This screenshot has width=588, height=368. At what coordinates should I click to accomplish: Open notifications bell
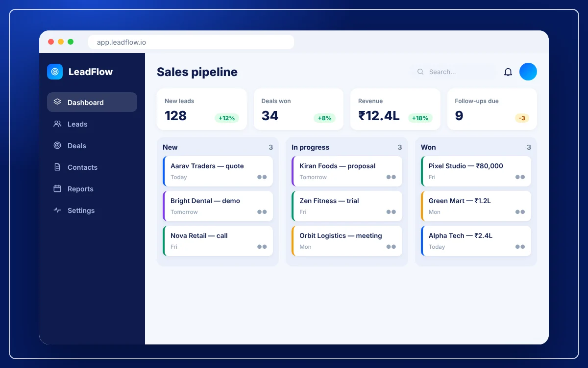(508, 72)
